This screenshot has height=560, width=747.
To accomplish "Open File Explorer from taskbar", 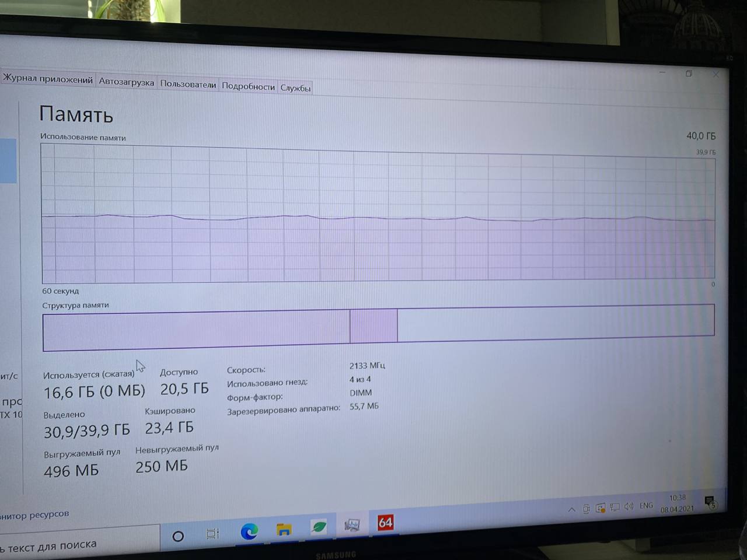I will click(x=284, y=530).
